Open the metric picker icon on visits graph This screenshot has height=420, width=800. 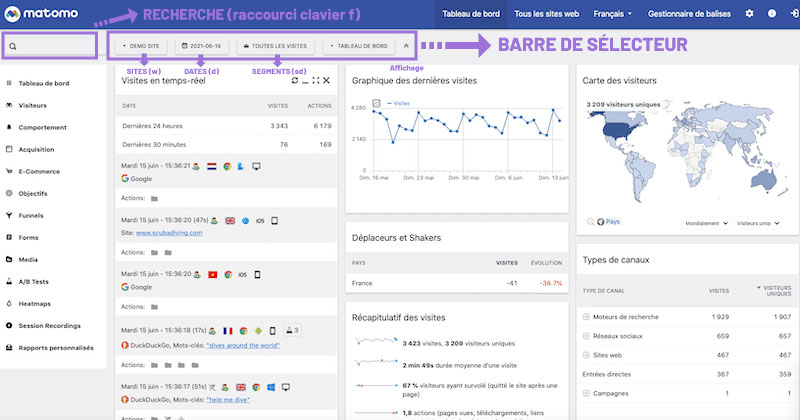[377, 103]
